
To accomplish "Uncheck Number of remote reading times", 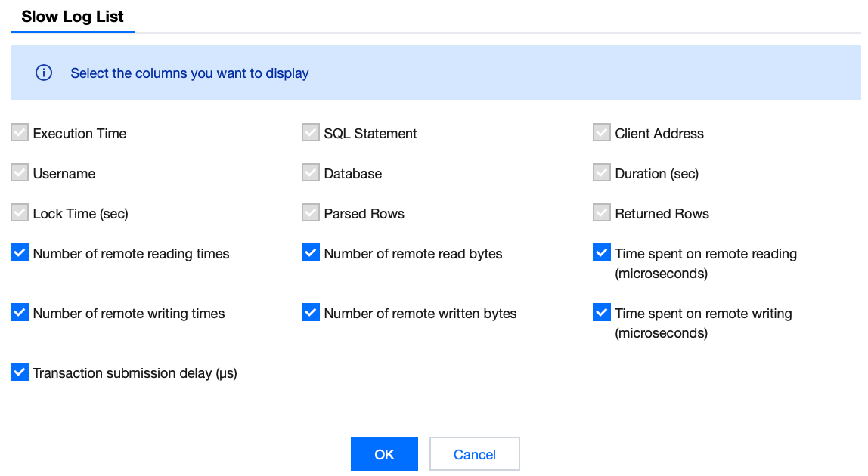I will point(20,253).
